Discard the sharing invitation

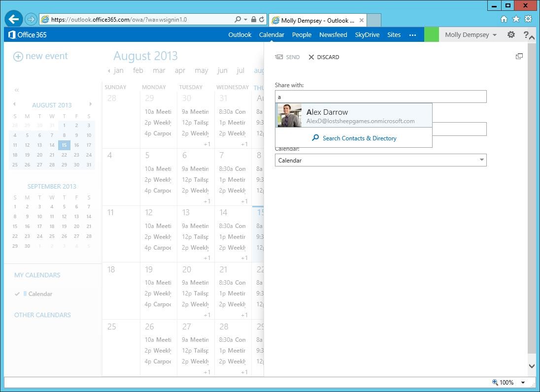(x=324, y=57)
